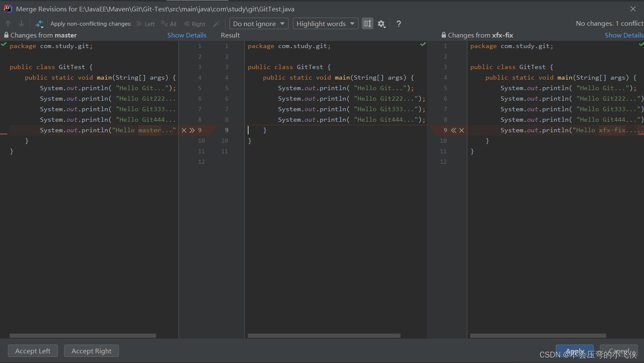Accept left change with double arrow
644x363 pixels.
coord(192,131)
